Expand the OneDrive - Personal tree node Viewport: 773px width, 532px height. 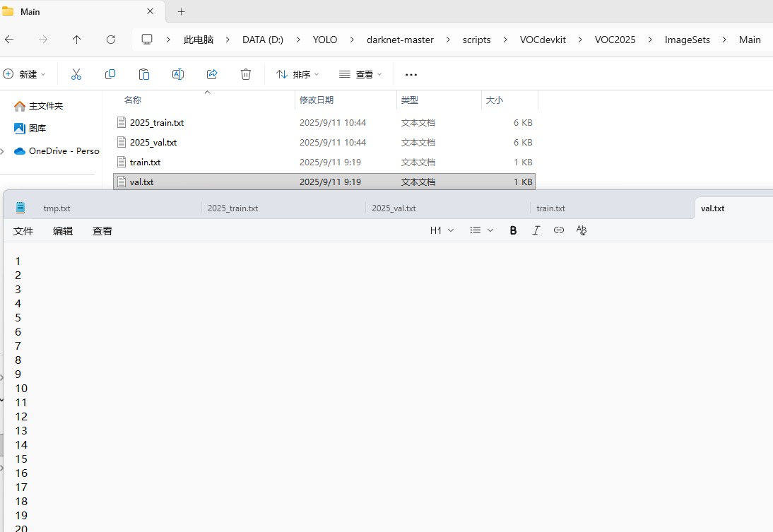(x=2, y=151)
